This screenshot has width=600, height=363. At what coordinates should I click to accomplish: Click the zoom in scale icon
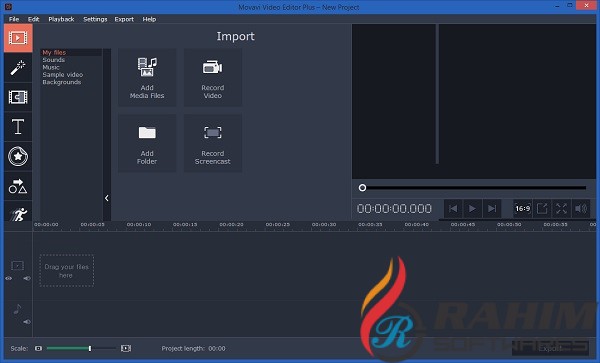[x=126, y=348]
